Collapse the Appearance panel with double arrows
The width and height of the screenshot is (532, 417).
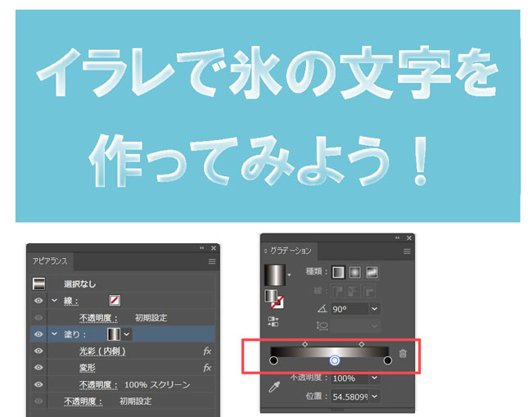click(x=202, y=248)
